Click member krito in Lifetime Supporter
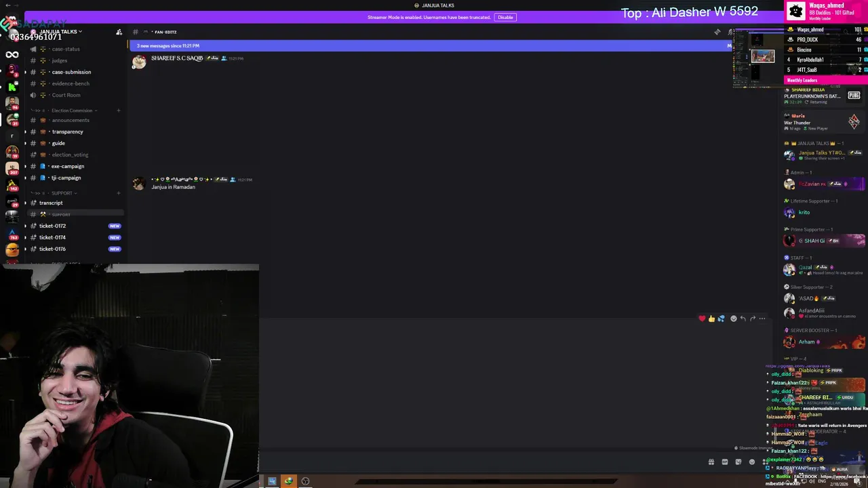This screenshot has height=488, width=868. pos(824,212)
